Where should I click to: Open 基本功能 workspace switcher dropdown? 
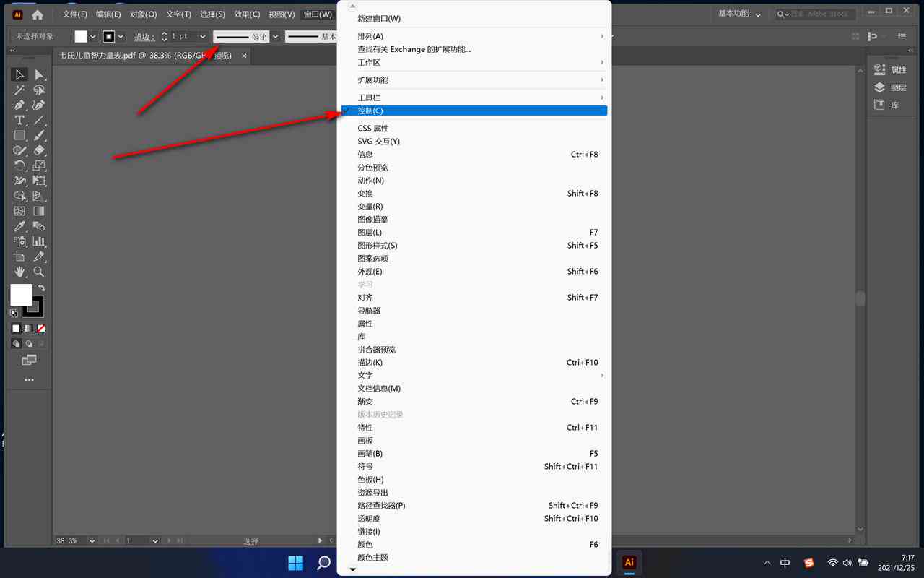coord(741,14)
